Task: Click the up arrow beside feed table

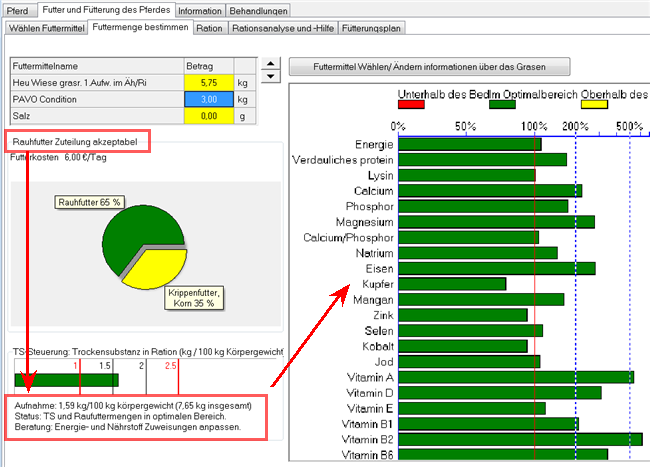Action: 271,64
